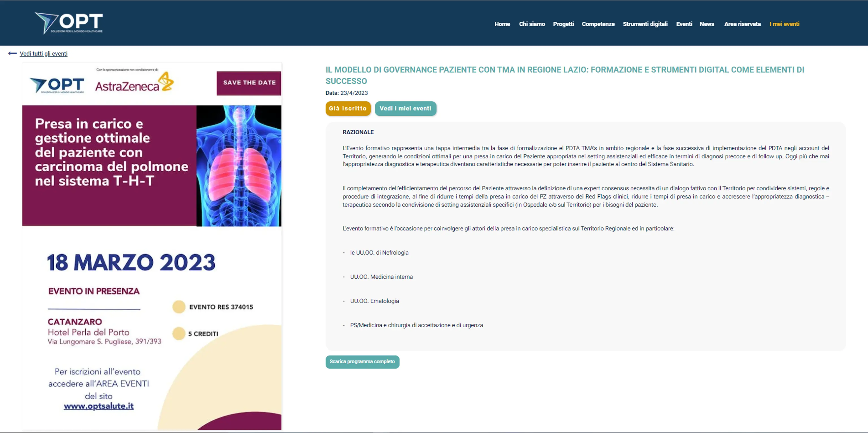Enter Area riservata
Viewport: 868px width, 433px height.
742,24
